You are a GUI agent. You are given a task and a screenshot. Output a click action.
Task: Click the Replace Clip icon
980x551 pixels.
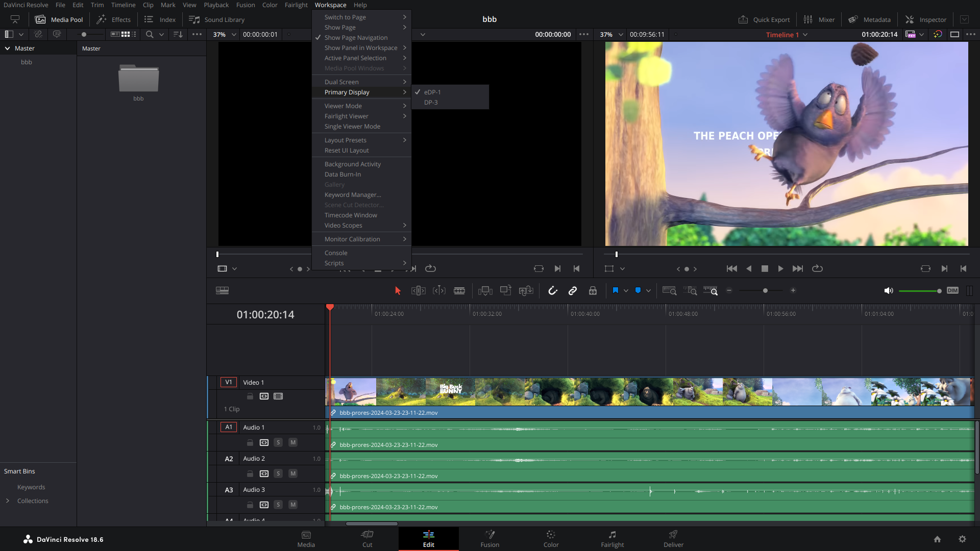click(x=526, y=291)
